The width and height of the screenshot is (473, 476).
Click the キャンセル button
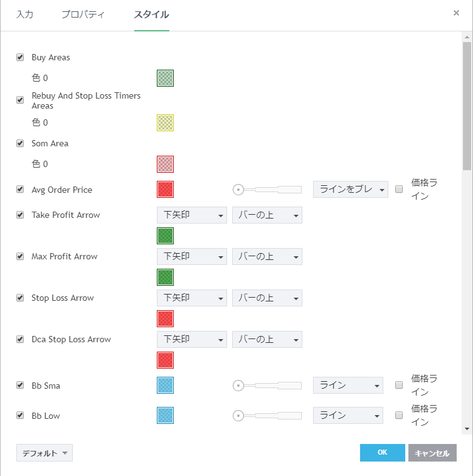(x=432, y=453)
